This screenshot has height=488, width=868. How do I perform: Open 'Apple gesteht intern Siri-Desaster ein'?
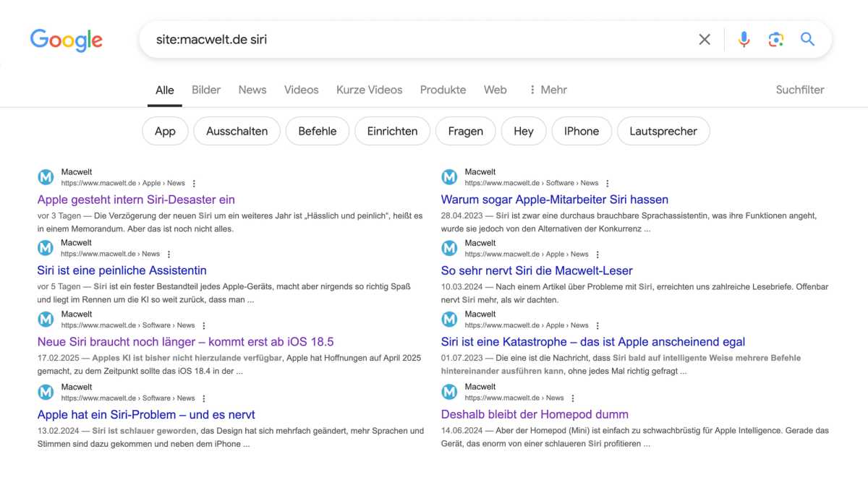136,200
